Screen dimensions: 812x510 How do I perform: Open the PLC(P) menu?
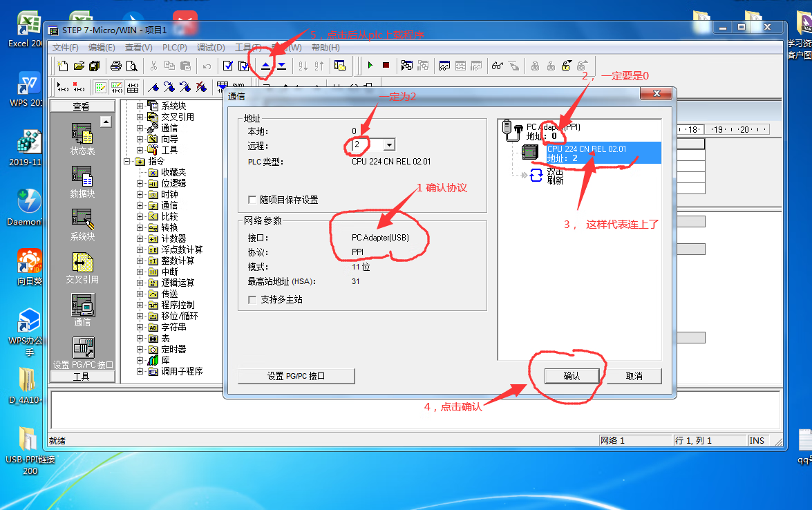[174, 48]
